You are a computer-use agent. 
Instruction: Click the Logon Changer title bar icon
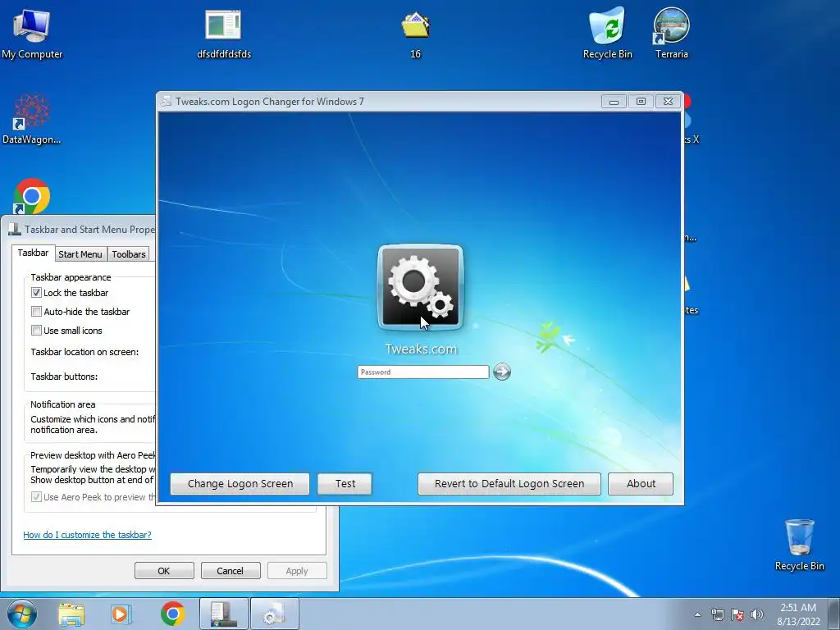click(x=166, y=101)
